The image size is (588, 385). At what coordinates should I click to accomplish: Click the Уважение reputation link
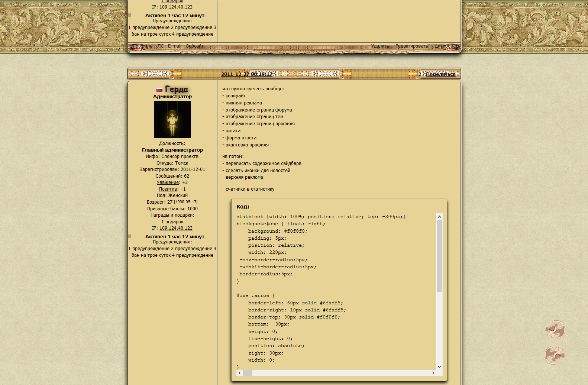coord(168,182)
